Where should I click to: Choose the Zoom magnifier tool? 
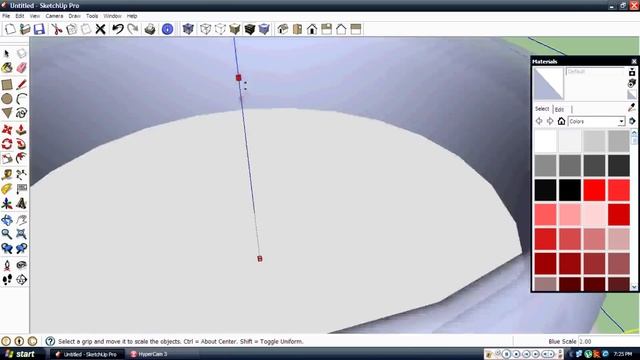pos(7,234)
